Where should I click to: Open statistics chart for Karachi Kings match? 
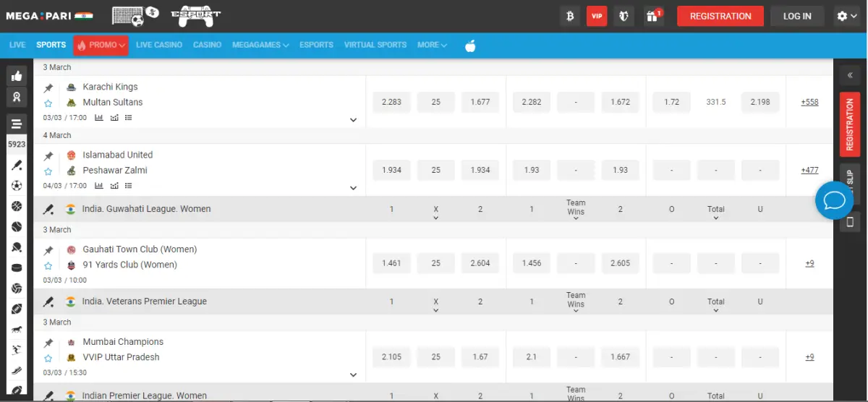[x=99, y=118]
